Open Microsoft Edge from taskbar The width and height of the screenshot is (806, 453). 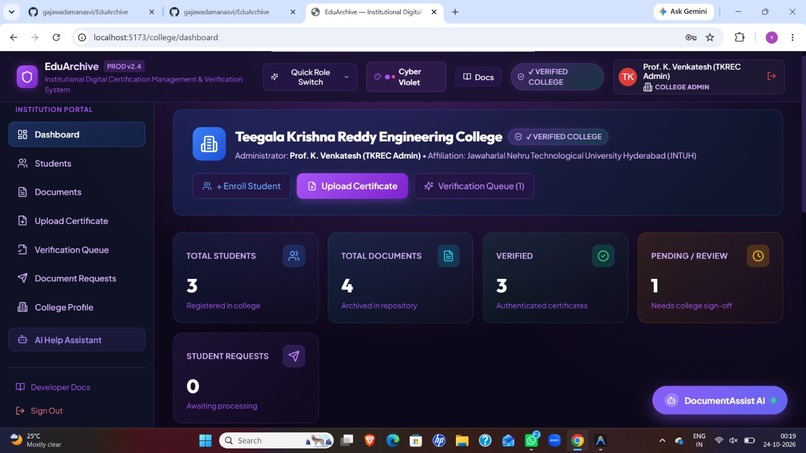click(393, 441)
